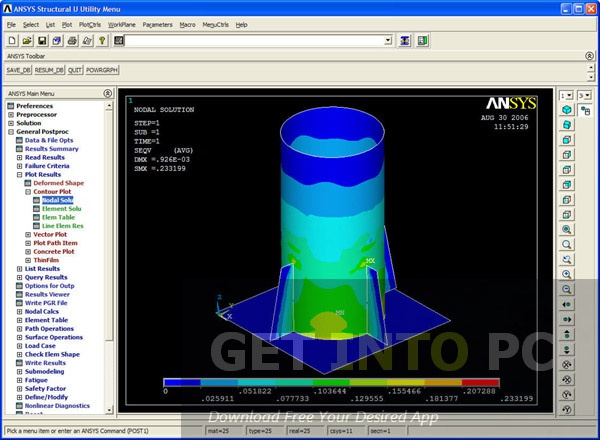This screenshot has height=440, width=600.
Task: Expand the Solution tree node
Action: (x=11, y=123)
